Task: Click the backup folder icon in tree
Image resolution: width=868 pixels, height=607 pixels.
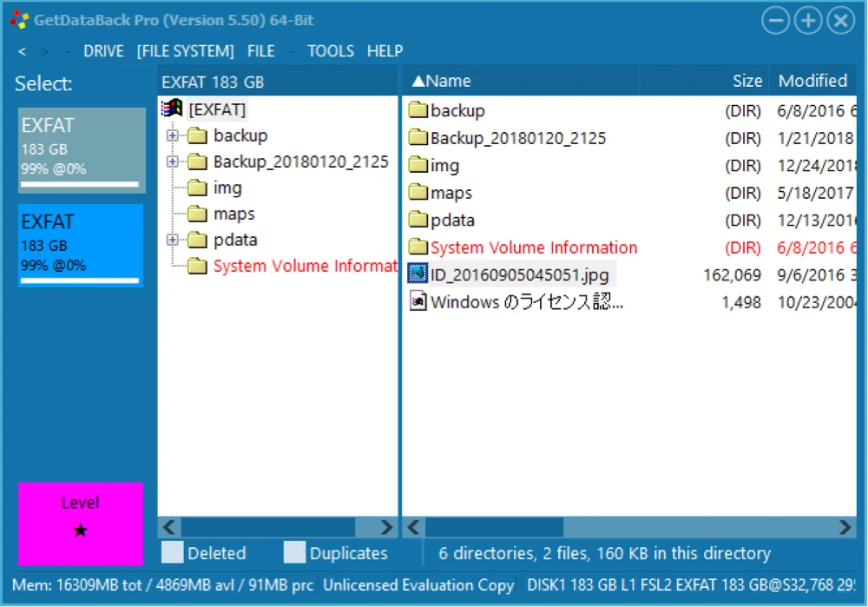Action: (x=197, y=135)
